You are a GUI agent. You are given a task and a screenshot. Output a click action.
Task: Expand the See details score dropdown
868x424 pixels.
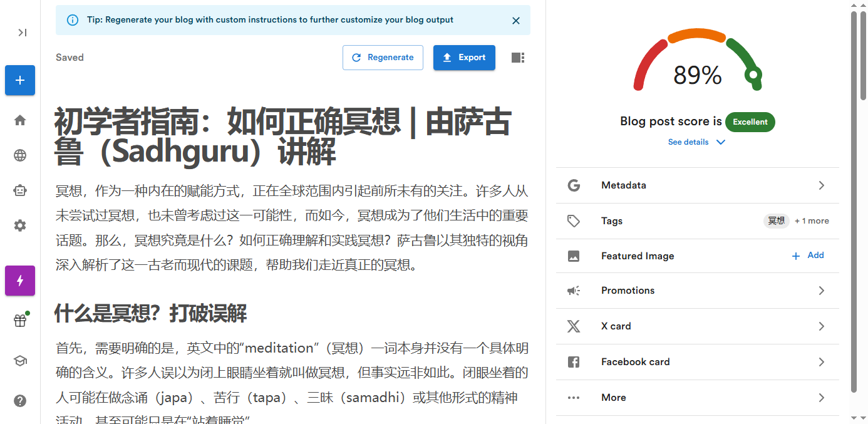click(696, 142)
